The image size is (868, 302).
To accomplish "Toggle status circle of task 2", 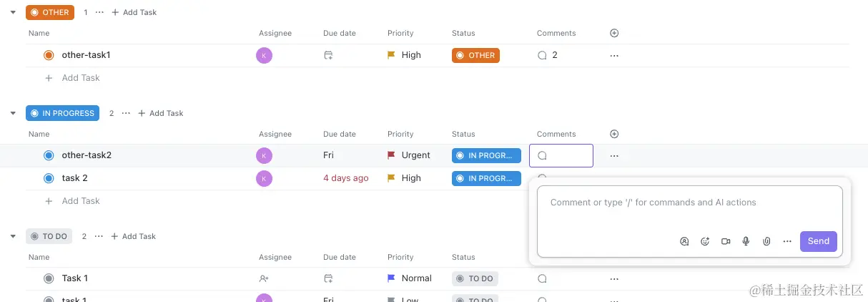I will click(x=49, y=178).
